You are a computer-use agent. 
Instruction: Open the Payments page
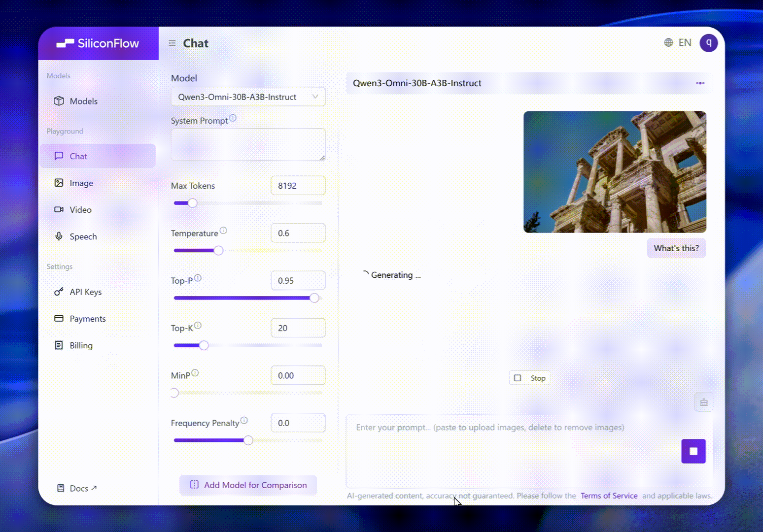point(98,319)
